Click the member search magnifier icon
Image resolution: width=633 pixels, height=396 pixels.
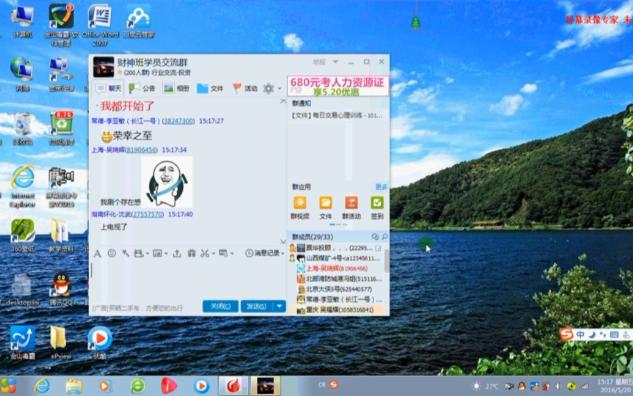[x=385, y=237]
